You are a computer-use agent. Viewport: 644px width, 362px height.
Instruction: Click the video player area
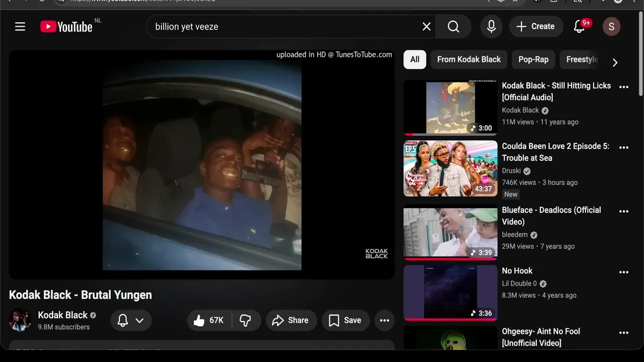202,165
